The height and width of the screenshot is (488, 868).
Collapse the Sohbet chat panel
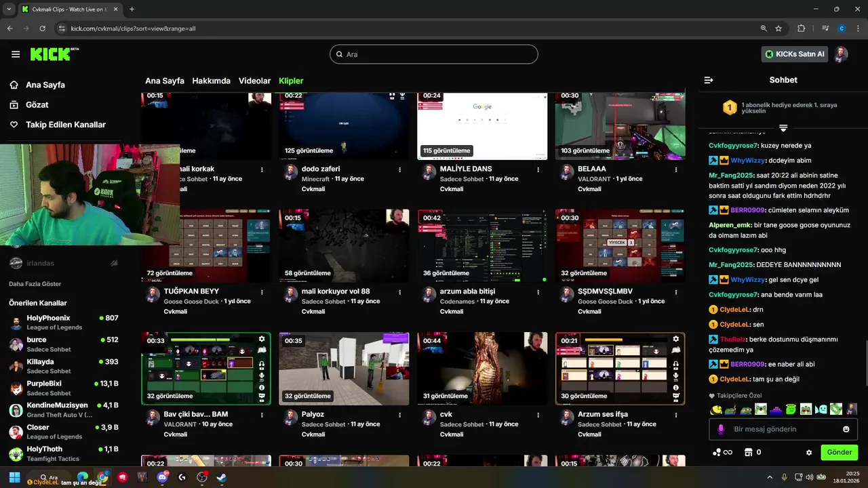click(709, 80)
